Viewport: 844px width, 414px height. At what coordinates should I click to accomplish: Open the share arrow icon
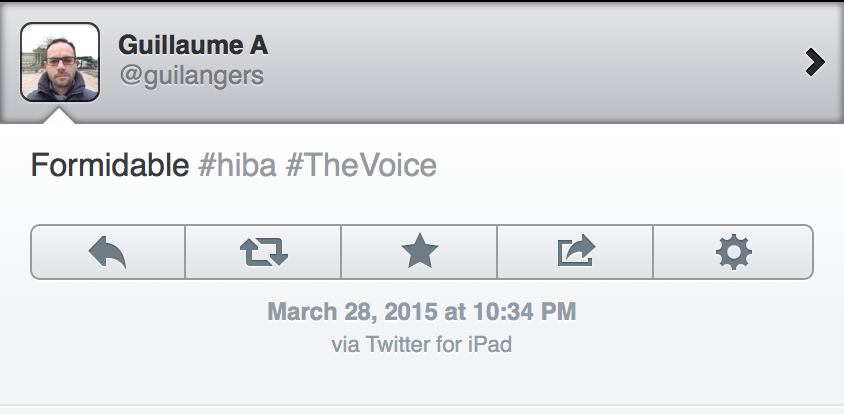click(x=575, y=252)
